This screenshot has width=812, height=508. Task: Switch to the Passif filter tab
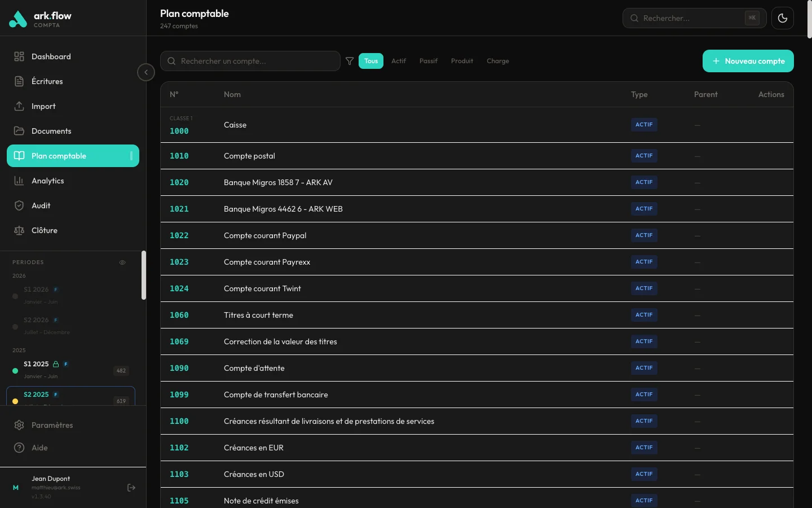[428, 61]
